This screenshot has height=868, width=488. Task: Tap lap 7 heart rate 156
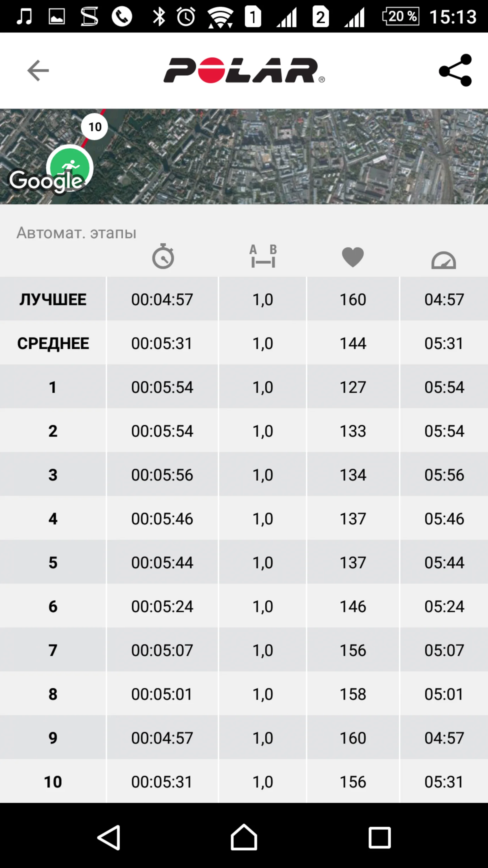(x=353, y=650)
